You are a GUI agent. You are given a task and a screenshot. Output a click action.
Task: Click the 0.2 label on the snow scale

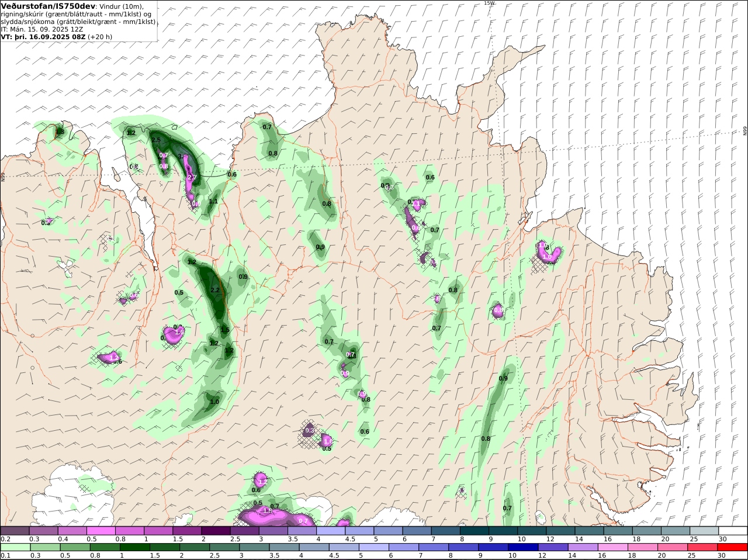coord(5,539)
